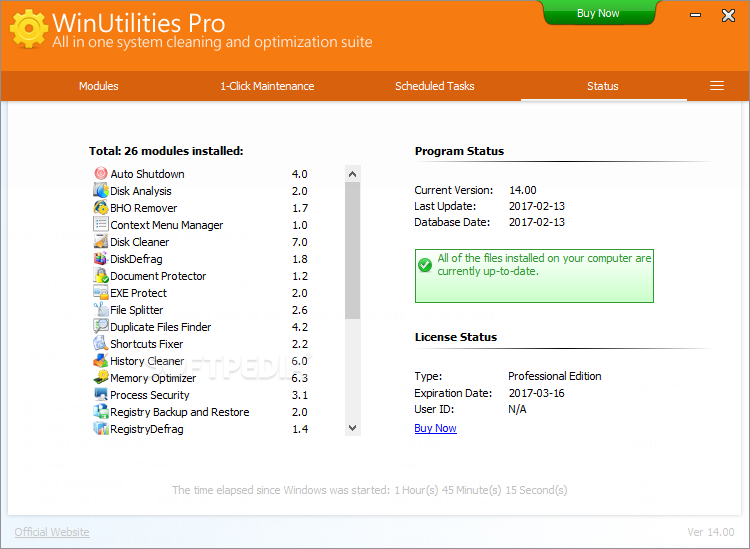Click the Disk Analysis pie chart icon

[x=100, y=190]
